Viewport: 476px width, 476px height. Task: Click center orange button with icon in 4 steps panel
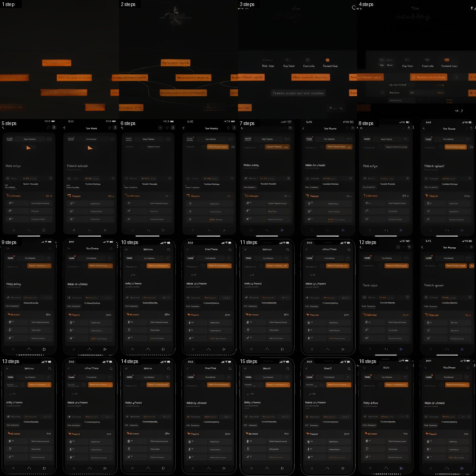click(429, 77)
